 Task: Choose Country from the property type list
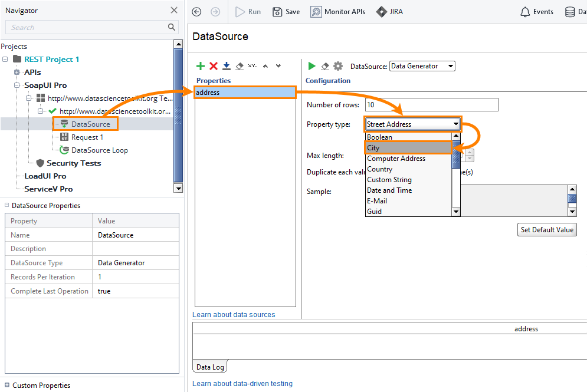(x=409, y=169)
